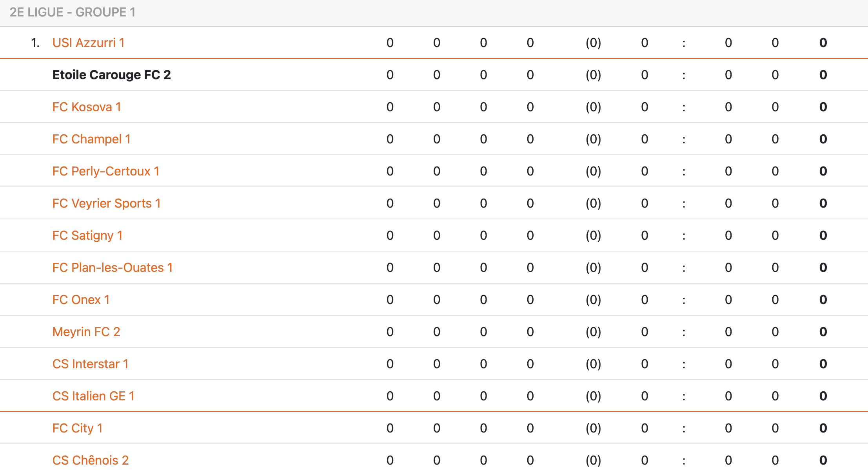This screenshot has width=868, height=474.
Task: Select the FC City 1 link
Action: coord(77,428)
